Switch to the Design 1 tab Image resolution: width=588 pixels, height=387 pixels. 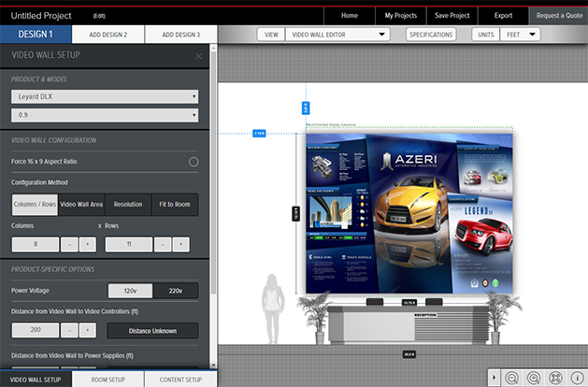coord(36,35)
